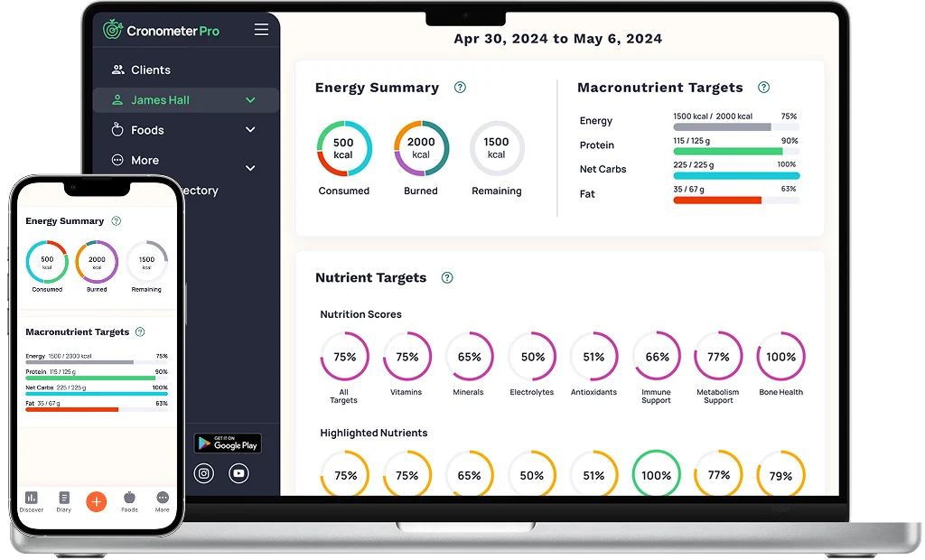Screen dimensions: 925x560
Task: Click the Get it on Google Play button
Action: click(x=228, y=443)
